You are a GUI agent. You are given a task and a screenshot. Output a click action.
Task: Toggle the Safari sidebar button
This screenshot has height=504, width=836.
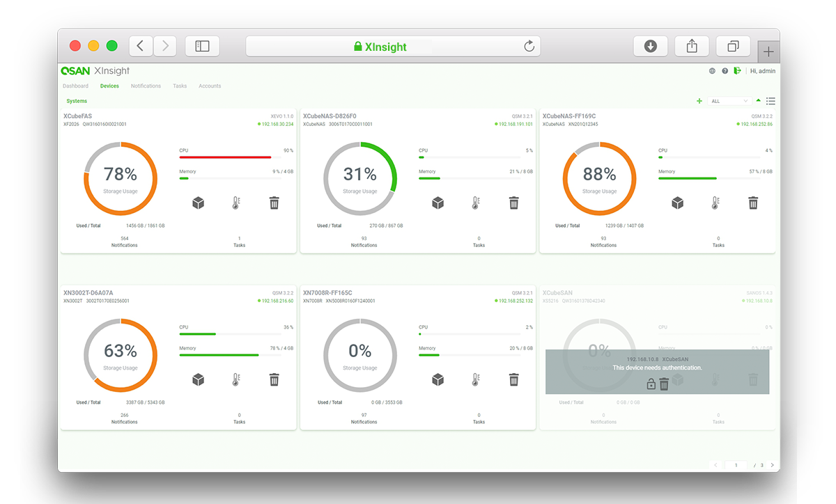click(202, 46)
